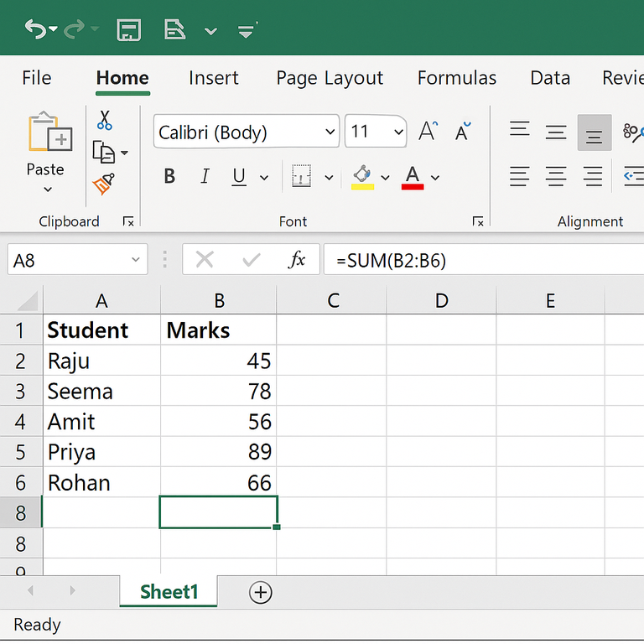Toggle Bold formatting
This screenshot has width=644, height=644.
click(169, 176)
